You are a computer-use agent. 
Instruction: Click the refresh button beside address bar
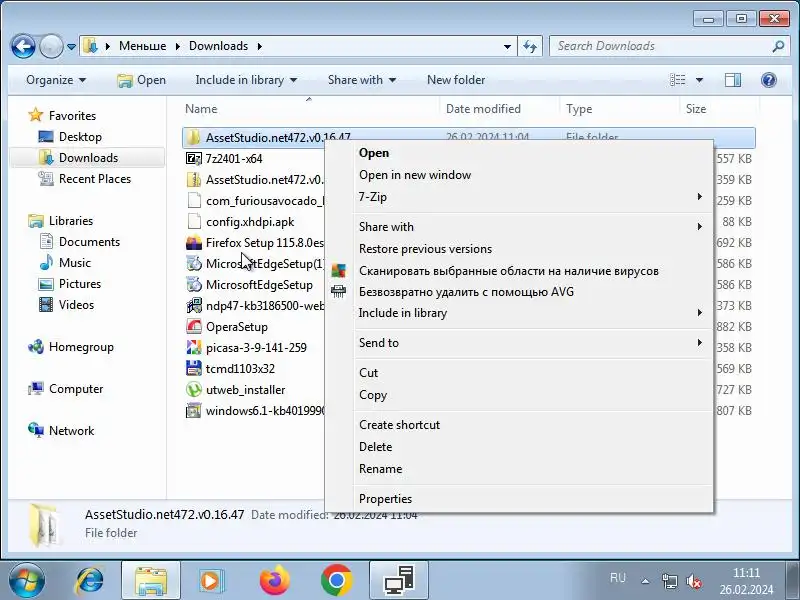(x=530, y=46)
